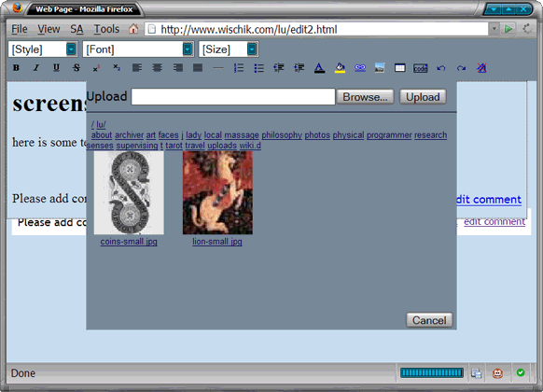The width and height of the screenshot is (543, 392).
Task: Justify text alignment
Action: click(198, 68)
